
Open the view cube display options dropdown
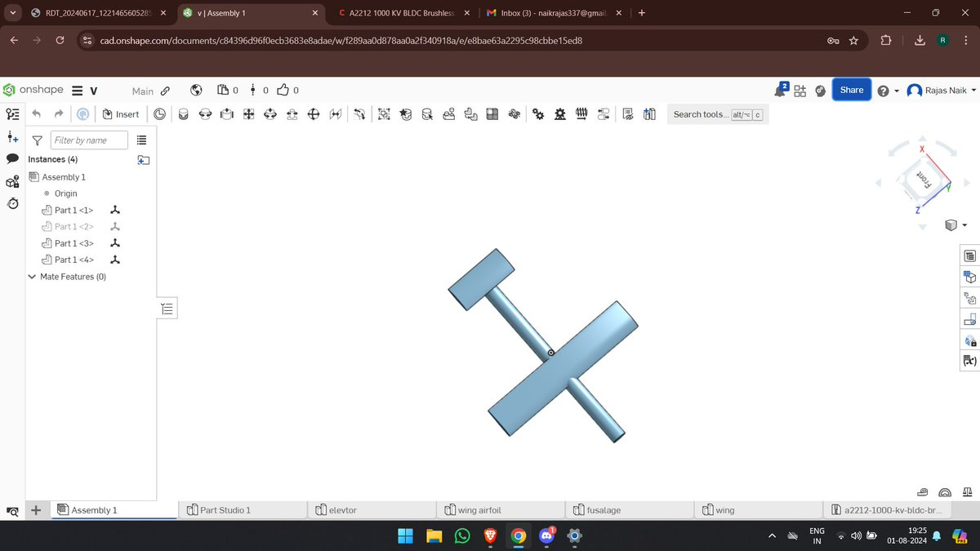coord(955,225)
